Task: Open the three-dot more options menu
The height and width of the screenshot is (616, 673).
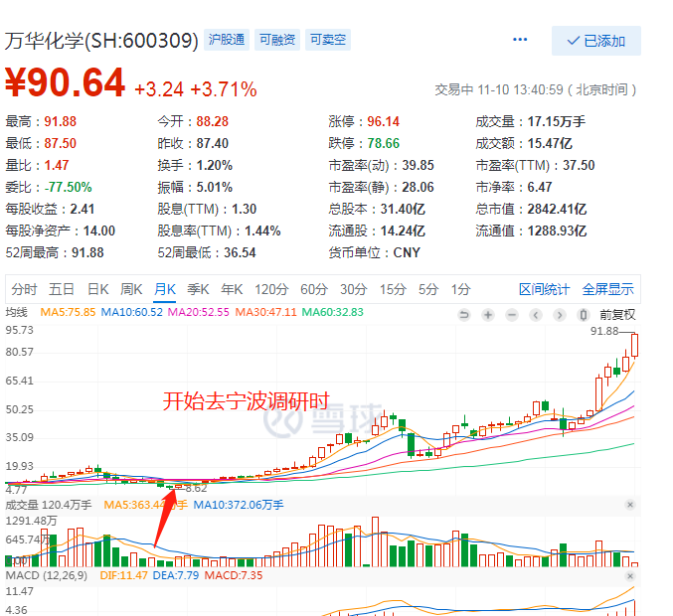Action: coord(520,40)
